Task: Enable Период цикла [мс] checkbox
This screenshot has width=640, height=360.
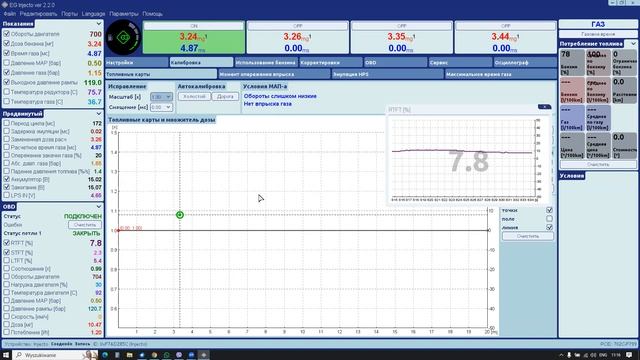Action: tap(7, 123)
